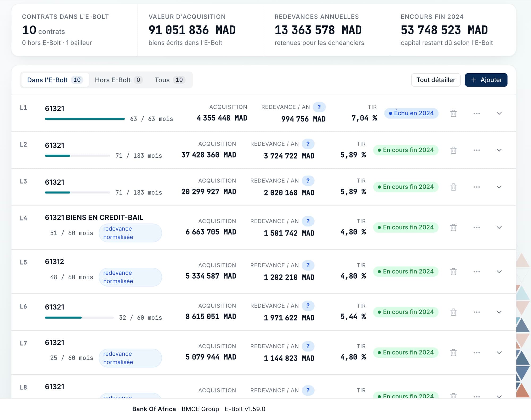Click L1 progress bar 63 / 63 mois
Screen dimensions: 531x420
point(85,119)
